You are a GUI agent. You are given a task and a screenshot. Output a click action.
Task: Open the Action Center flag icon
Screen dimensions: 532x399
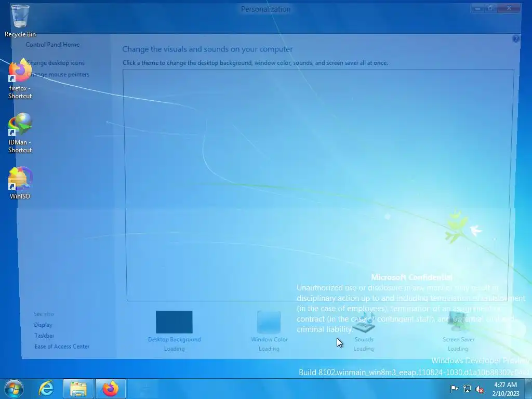[454, 389]
